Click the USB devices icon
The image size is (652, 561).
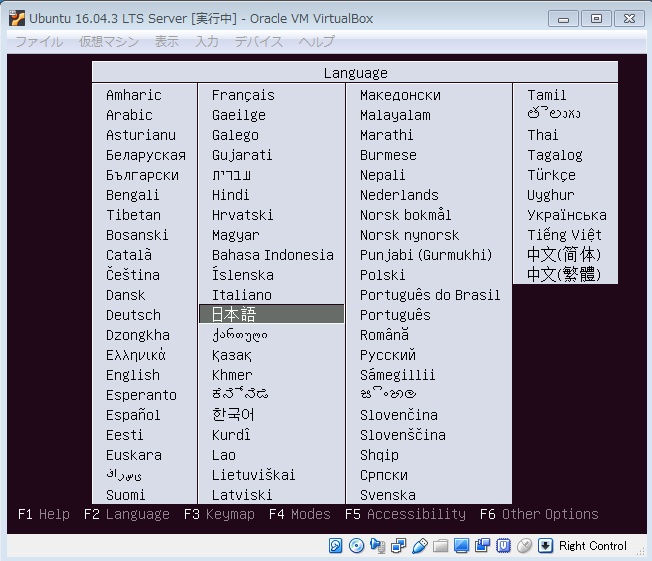419,546
